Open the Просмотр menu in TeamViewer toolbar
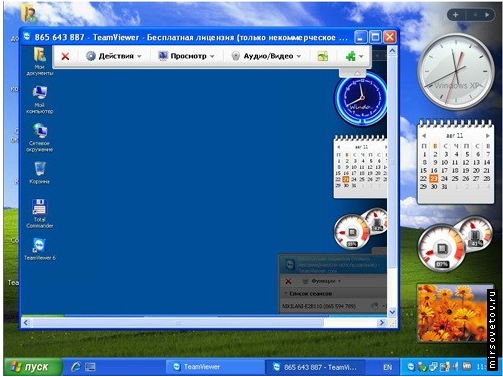This screenshot has height=377, width=503. [186, 56]
